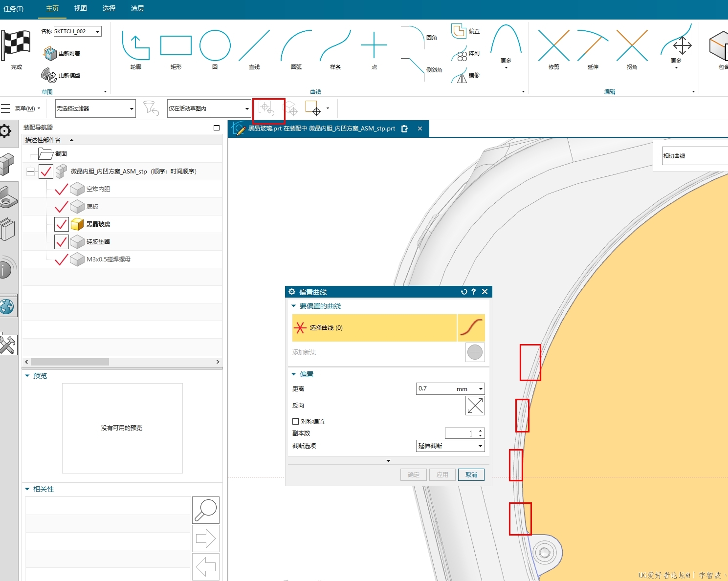Click the selection filter funnel reset icon
Screen dimensions: 728x581
pos(151,108)
